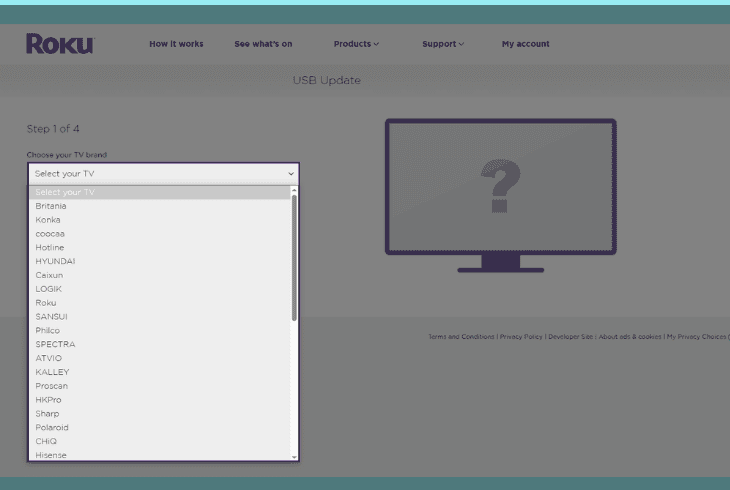Open the Privacy Policy footer link

point(521,336)
